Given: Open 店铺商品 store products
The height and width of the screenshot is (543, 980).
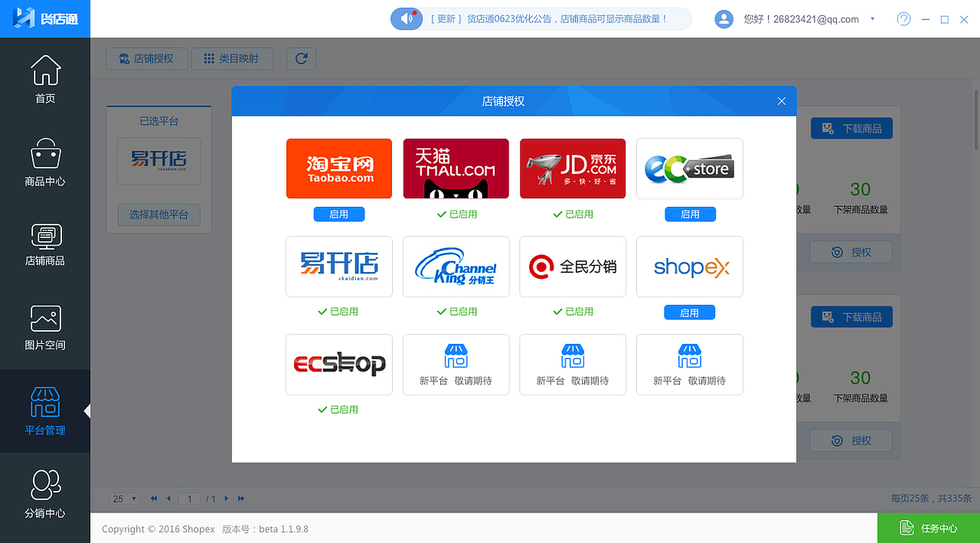Looking at the screenshot, I should pos(45,245).
